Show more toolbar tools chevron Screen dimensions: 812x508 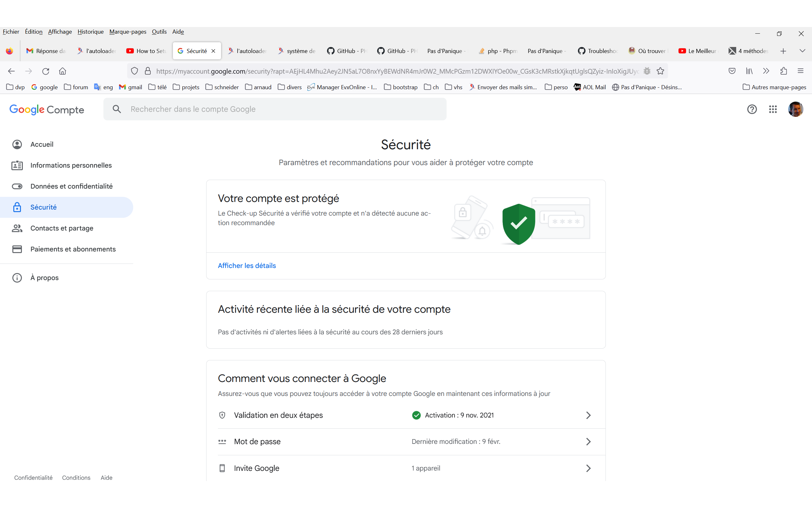click(x=766, y=71)
